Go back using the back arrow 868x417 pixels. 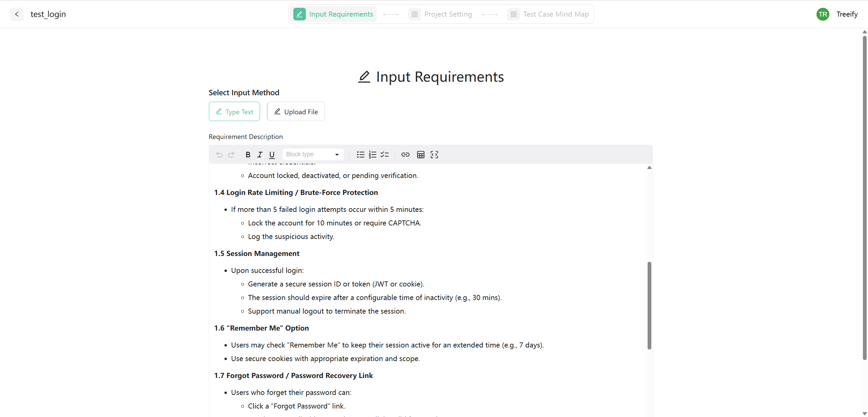17,14
